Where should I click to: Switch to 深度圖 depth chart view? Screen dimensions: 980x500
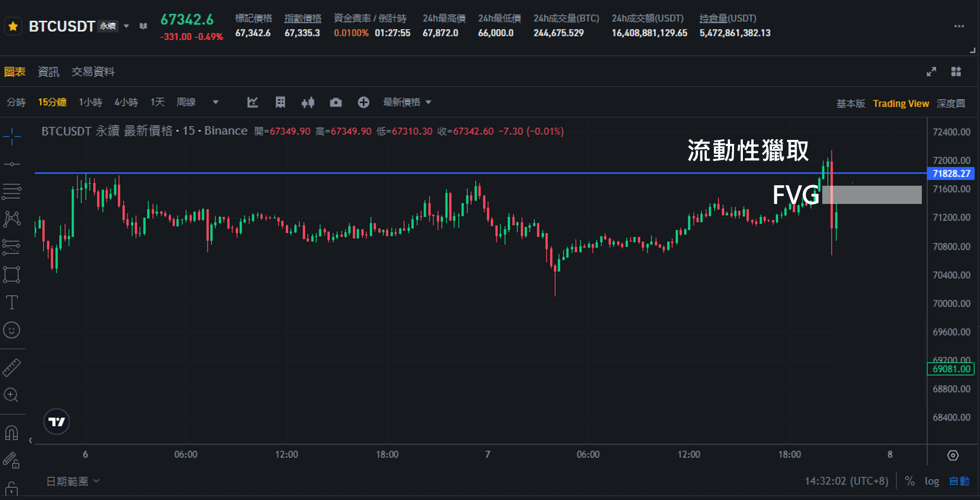click(951, 103)
